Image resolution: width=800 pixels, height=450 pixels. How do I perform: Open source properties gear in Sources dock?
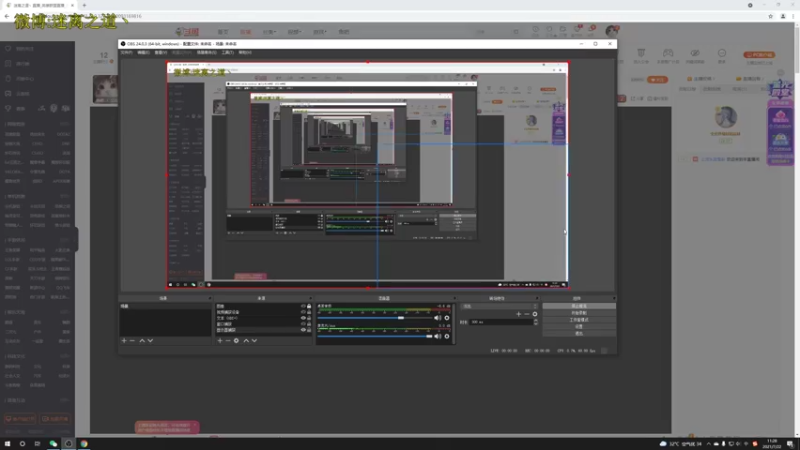236,340
